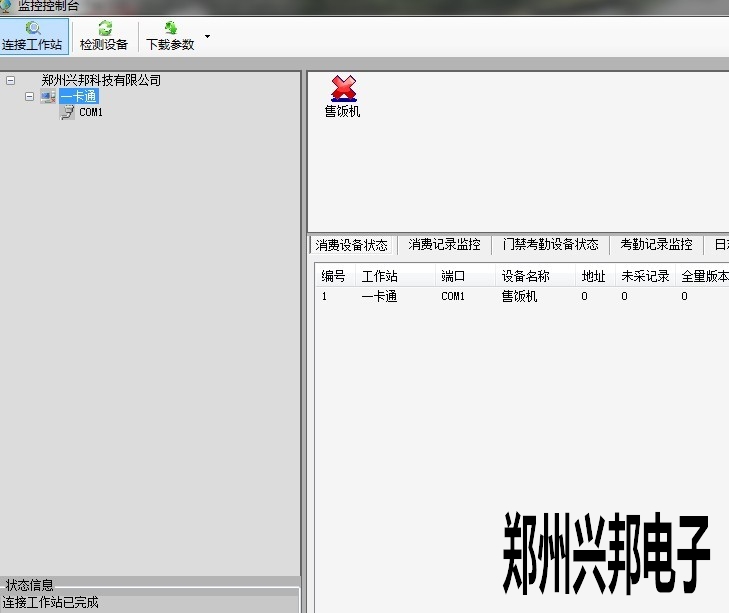Click the 地址 column header
The image size is (729, 613).
[596, 276]
